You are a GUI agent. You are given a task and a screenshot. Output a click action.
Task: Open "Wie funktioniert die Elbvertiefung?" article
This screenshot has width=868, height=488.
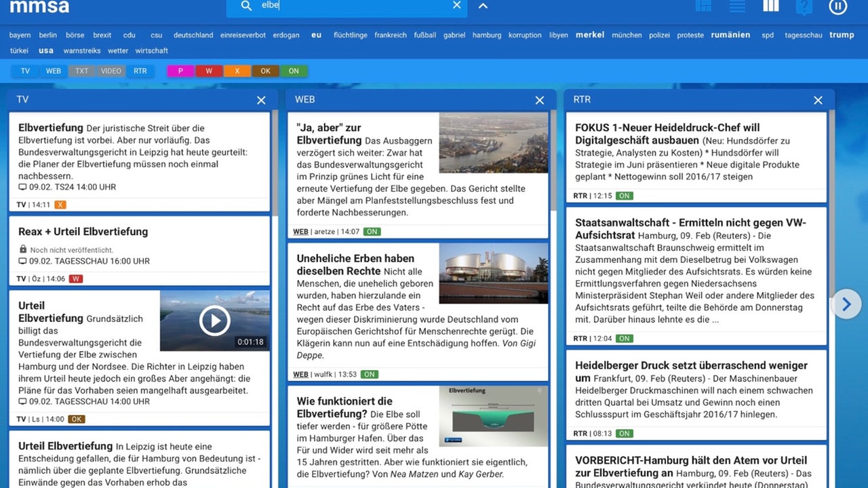[418, 436]
